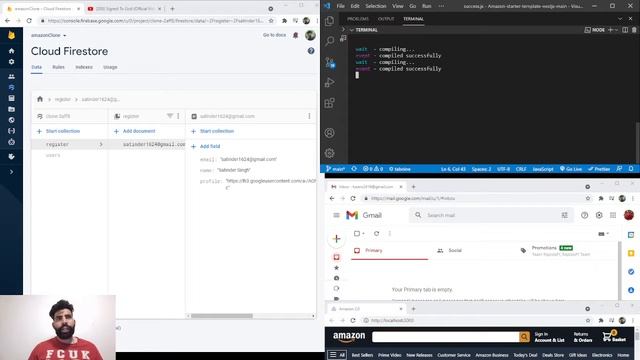The width and height of the screenshot is (640, 360).
Task: Open Gmail Social tab
Action: (x=450, y=251)
